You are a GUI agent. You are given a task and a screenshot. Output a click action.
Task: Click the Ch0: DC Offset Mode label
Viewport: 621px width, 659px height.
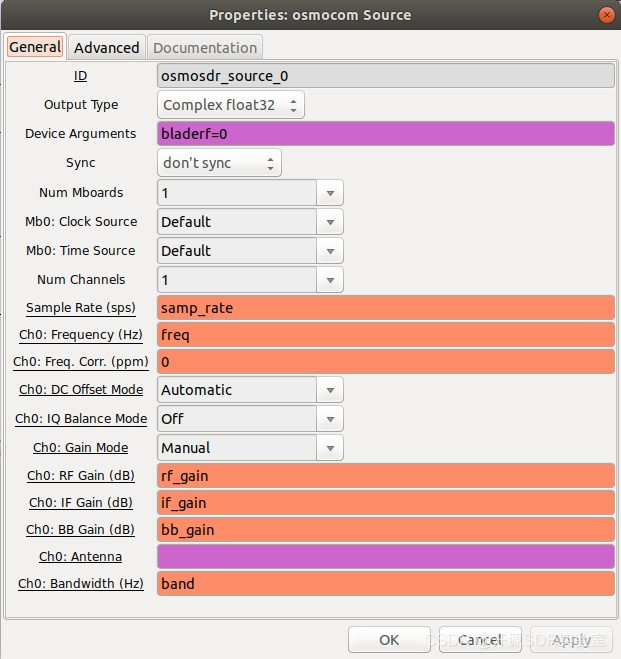81,390
